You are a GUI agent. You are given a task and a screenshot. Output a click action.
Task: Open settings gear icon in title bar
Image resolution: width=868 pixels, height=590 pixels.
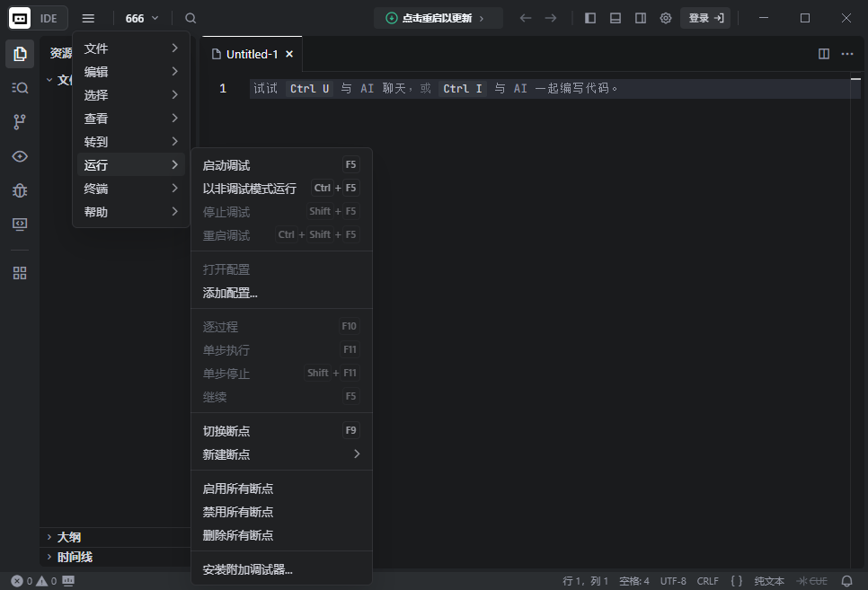coord(666,18)
